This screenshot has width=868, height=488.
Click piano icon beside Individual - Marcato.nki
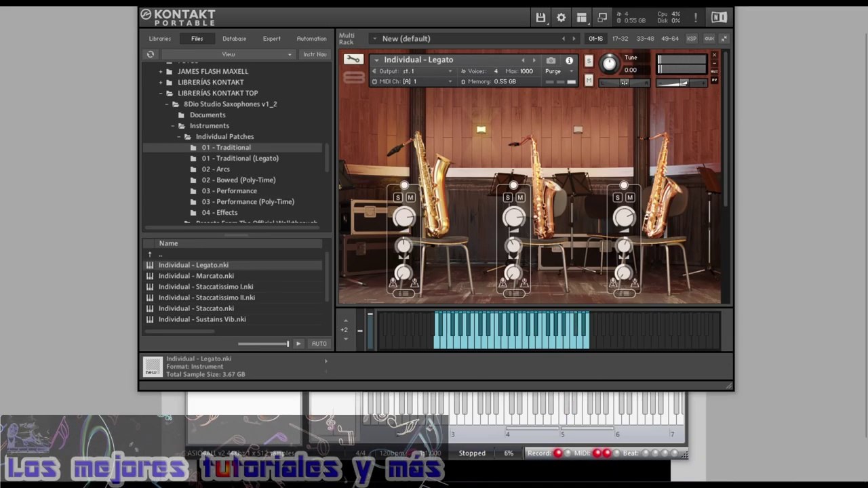[150, 276]
